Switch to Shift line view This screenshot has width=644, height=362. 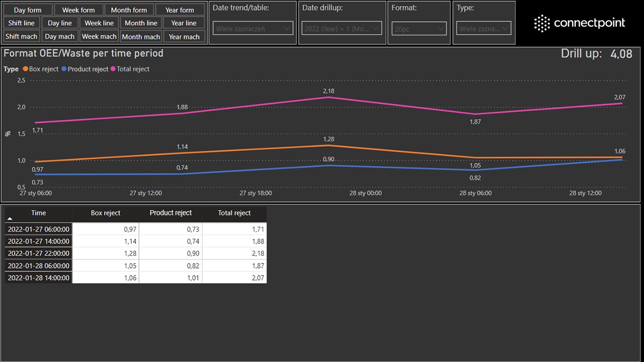click(x=22, y=23)
